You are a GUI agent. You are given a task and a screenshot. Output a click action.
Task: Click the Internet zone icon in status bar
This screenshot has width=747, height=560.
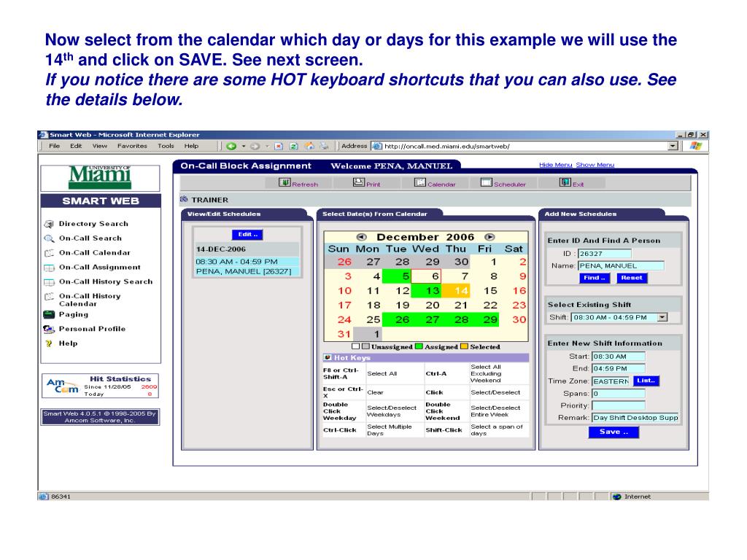(617, 497)
